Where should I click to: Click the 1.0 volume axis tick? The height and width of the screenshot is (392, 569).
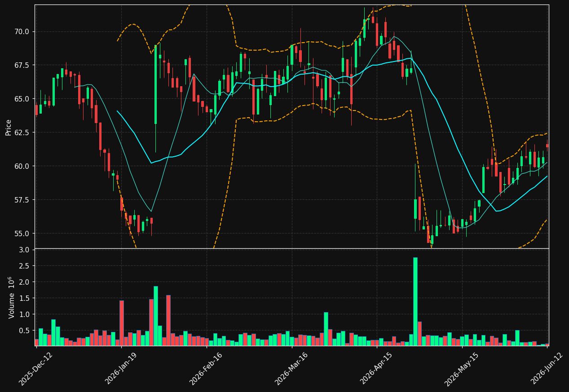click(x=25, y=314)
